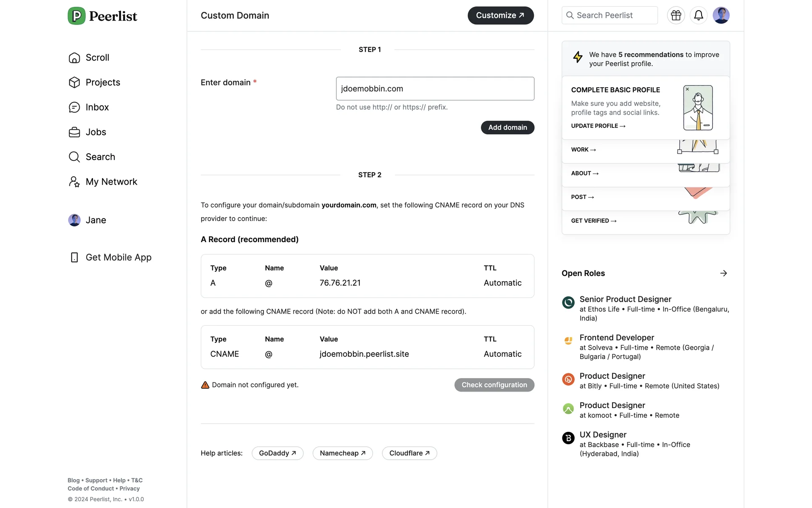Expand the About recommendation card
Viewport: 812px width, 508px height.
point(584,174)
